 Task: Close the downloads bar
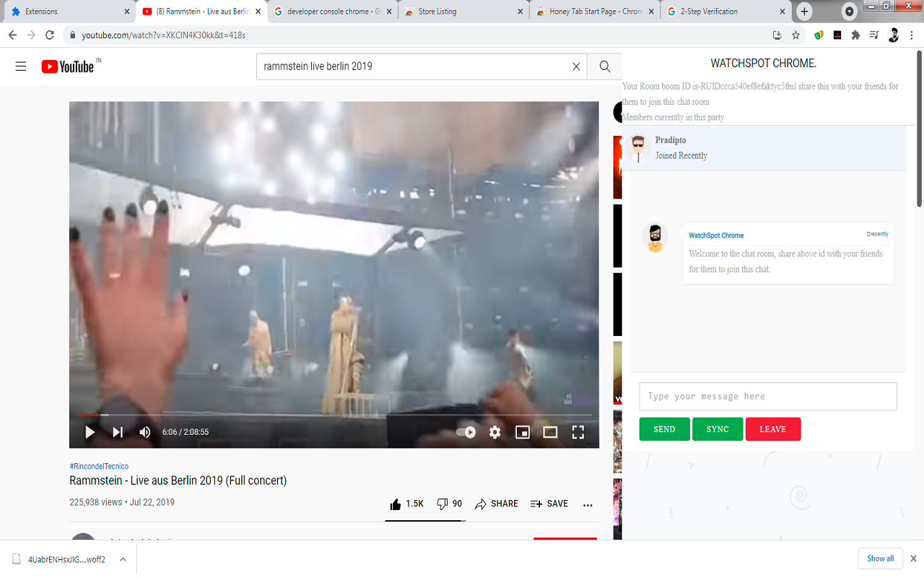point(913,558)
